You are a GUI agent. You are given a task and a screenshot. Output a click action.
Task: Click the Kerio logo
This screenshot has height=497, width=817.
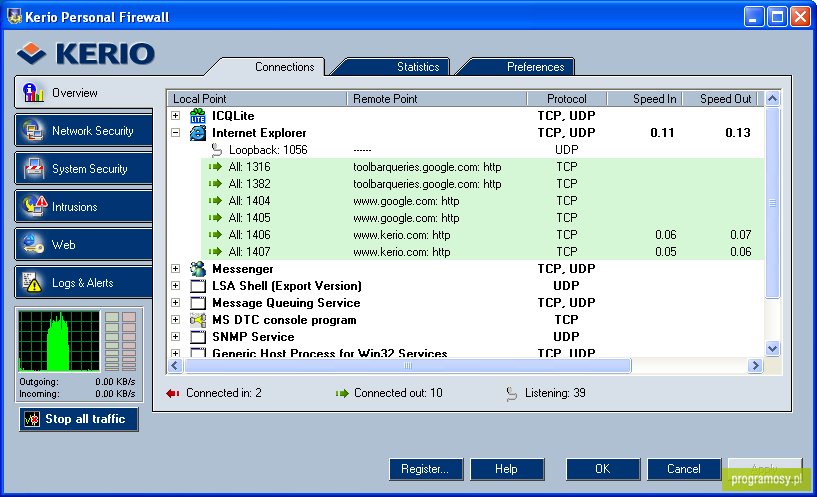pyautogui.click(x=85, y=54)
